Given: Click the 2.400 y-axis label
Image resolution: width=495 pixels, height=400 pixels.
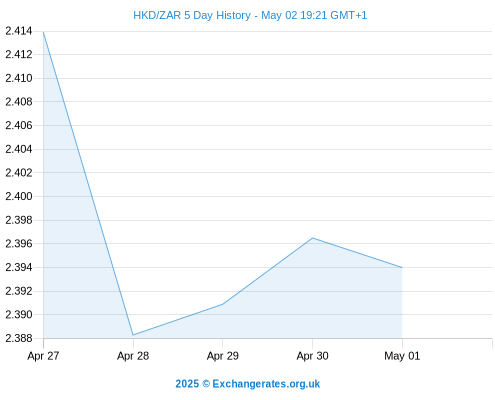Looking at the screenshot, I should coord(19,196).
